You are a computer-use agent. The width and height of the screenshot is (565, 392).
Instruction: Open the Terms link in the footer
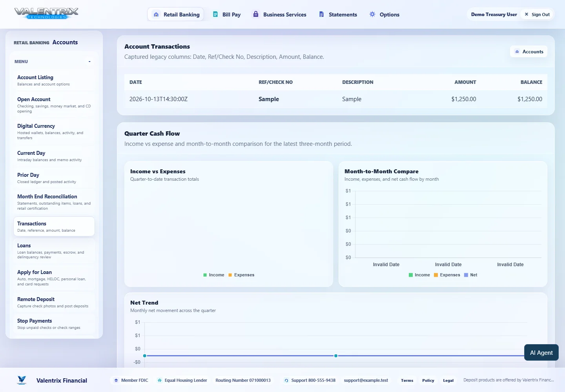[407, 380]
